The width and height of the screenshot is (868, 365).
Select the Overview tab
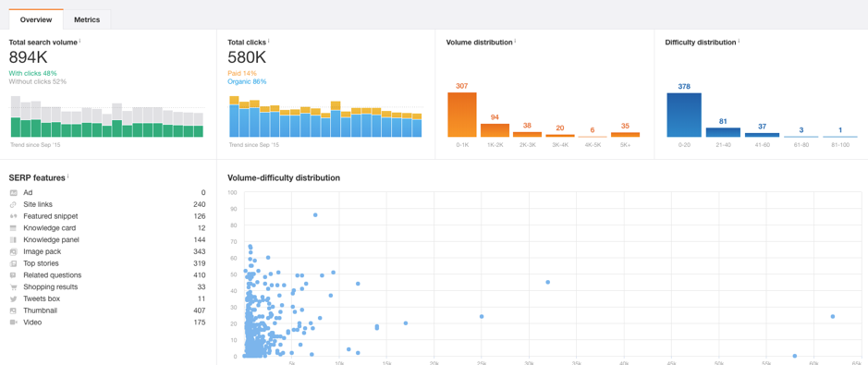36,20
